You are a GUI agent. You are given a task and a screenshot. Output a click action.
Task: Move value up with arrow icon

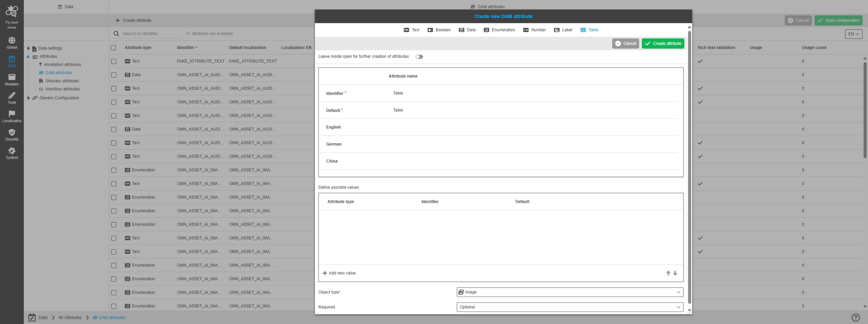coord(668,273)
